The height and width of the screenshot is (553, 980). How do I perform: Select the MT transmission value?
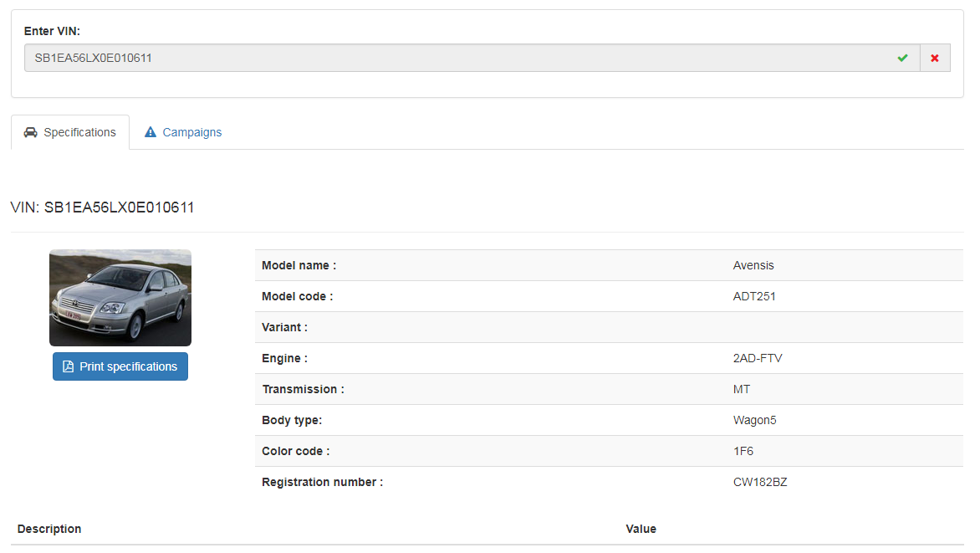[x=742, y=389]
